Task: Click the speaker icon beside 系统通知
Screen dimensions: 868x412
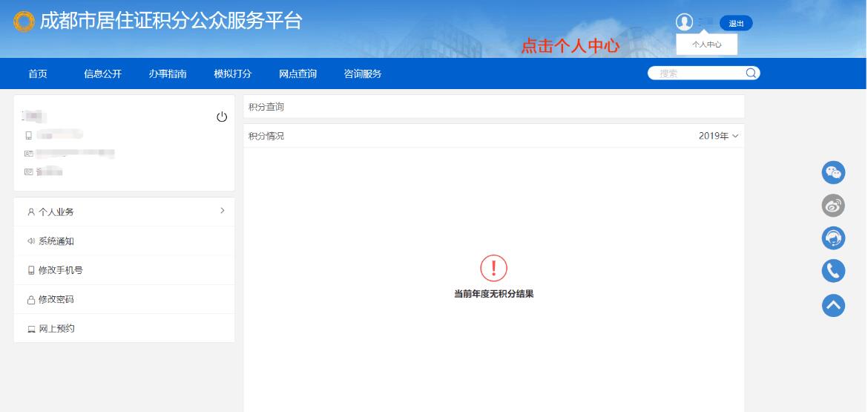Action: pos(31,241)
